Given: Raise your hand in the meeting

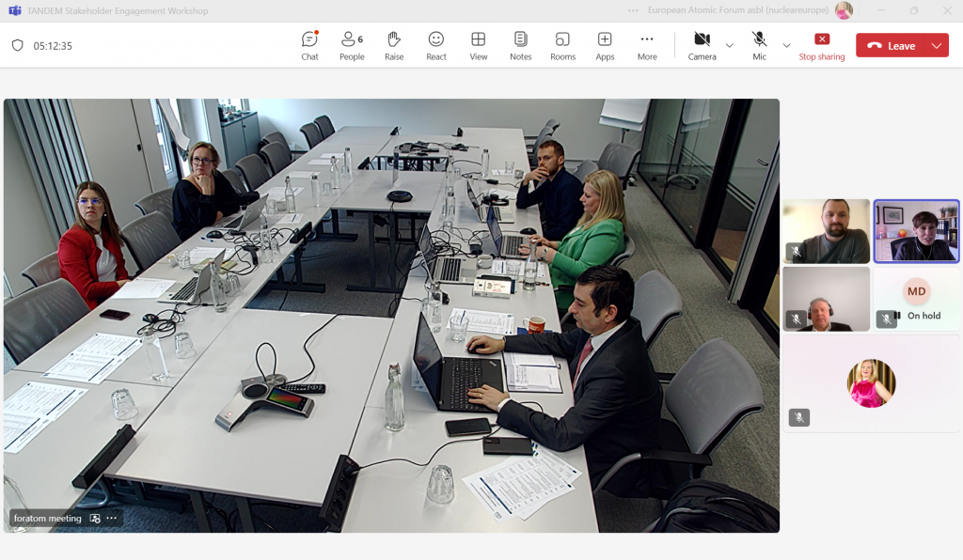Looking at the screenshot, I should 394,46.
